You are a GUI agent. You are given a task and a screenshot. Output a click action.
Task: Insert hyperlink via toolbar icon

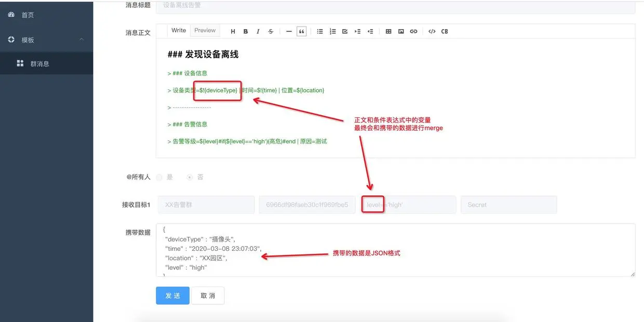(x=413, y=31)
